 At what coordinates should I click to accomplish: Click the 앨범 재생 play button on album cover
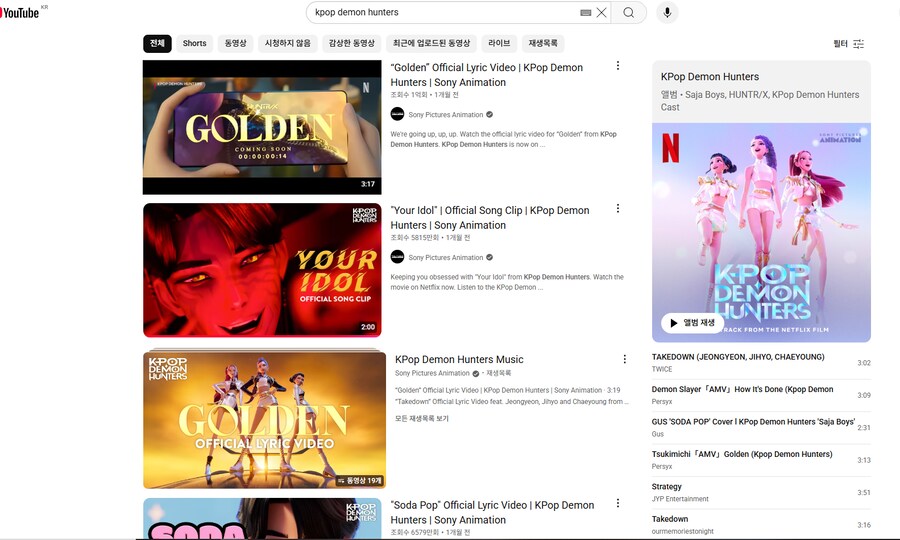tap(692, 323)
